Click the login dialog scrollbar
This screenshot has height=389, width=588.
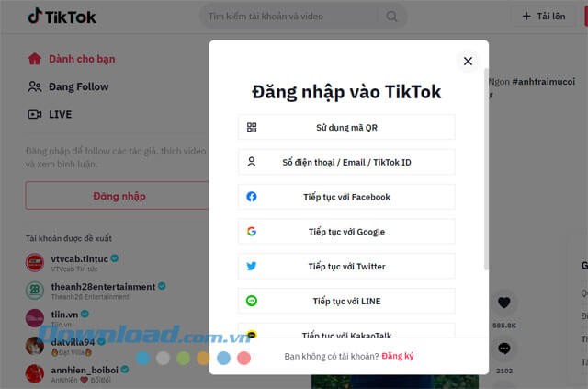tap(486, 169)
